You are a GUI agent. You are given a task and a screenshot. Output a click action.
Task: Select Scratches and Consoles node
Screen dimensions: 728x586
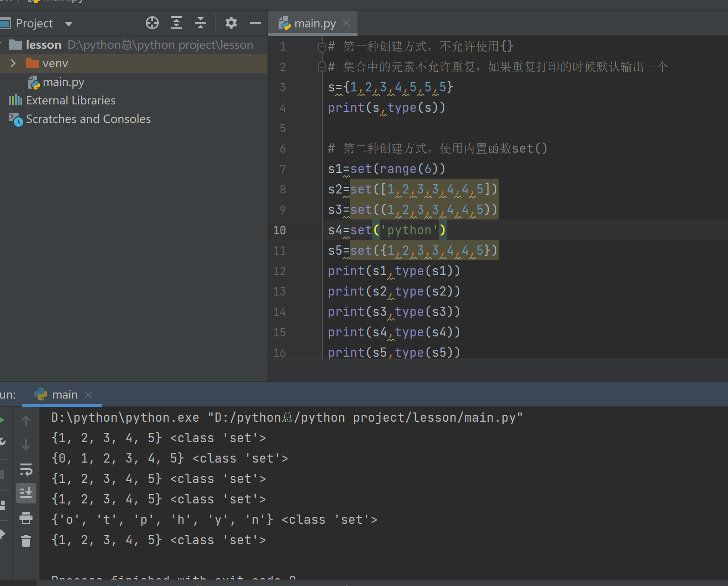88,119
